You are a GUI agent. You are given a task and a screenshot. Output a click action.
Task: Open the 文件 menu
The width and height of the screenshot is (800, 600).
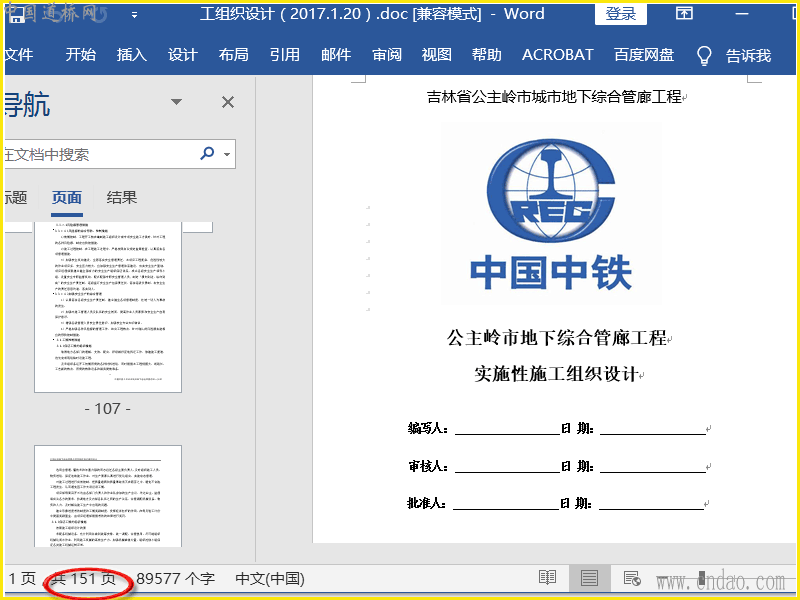(18, 55)
